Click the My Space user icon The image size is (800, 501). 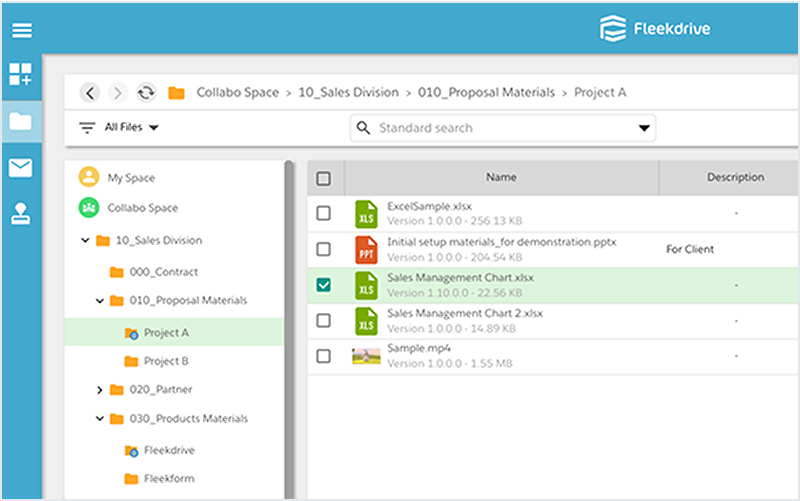click(89, 177)
